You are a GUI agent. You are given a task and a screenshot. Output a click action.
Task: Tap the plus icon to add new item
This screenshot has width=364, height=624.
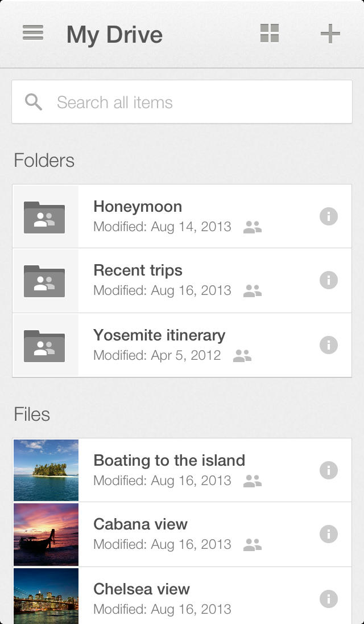[330, 34]
